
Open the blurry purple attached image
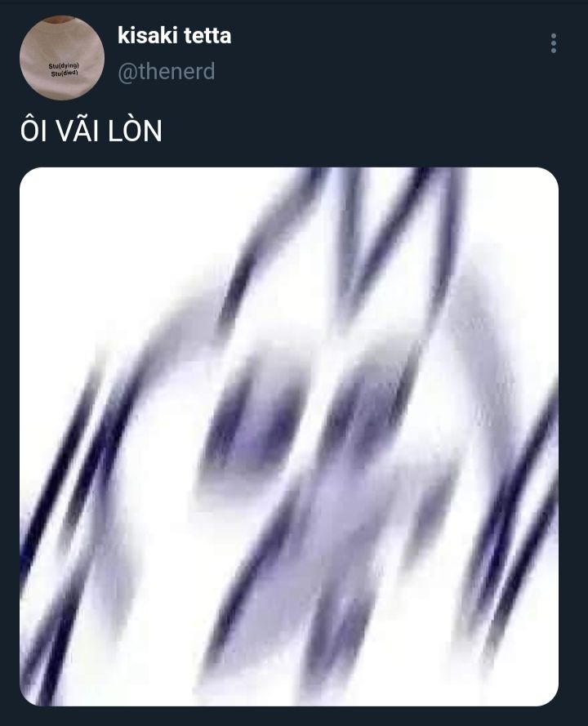pos(289,437)
